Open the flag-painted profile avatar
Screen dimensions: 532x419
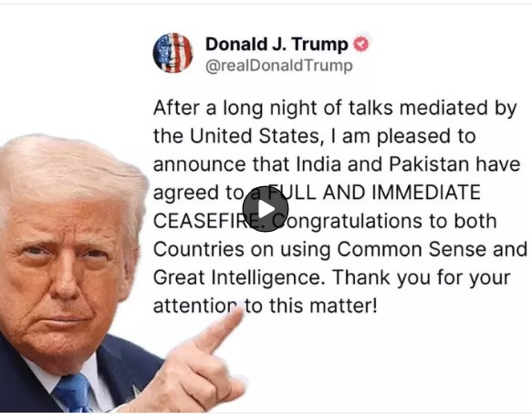pos(173,53)
